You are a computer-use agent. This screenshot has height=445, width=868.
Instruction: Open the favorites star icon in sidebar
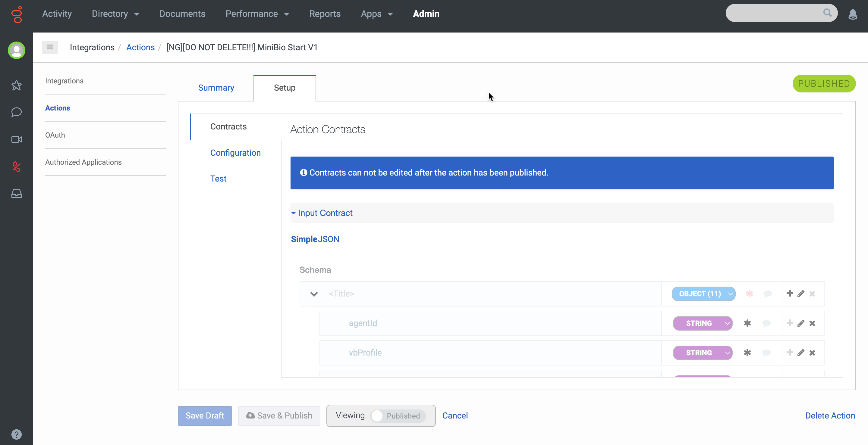click(16, 85)
